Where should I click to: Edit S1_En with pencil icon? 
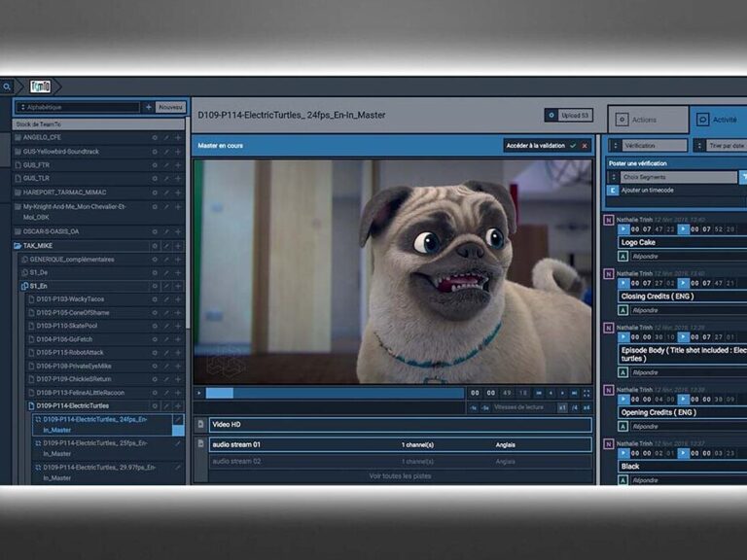click(x=166, y=286)
